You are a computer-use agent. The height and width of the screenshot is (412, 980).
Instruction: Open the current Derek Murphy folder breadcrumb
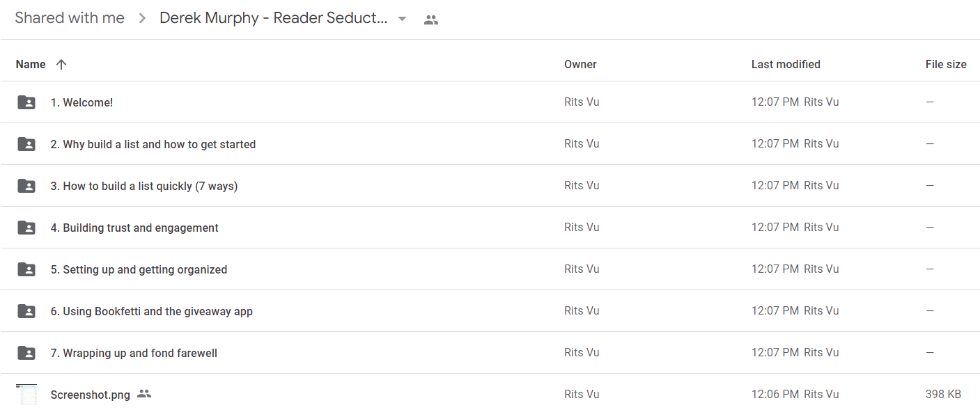274,18
